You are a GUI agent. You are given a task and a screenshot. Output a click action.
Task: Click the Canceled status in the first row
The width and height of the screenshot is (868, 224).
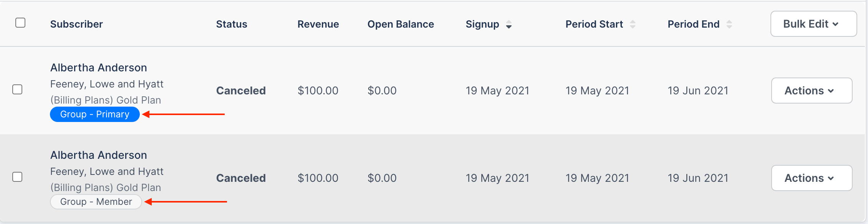(241, 91)
